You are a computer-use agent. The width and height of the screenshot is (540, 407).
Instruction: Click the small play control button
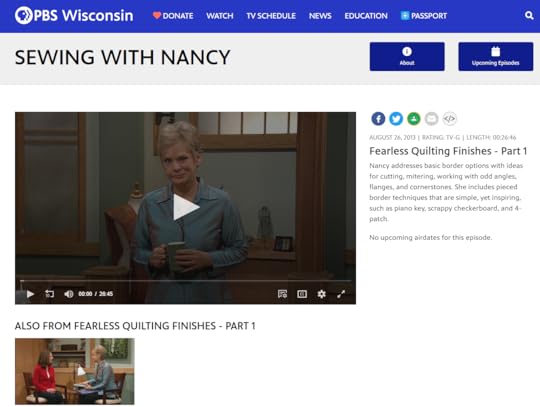tap(30, 294)
